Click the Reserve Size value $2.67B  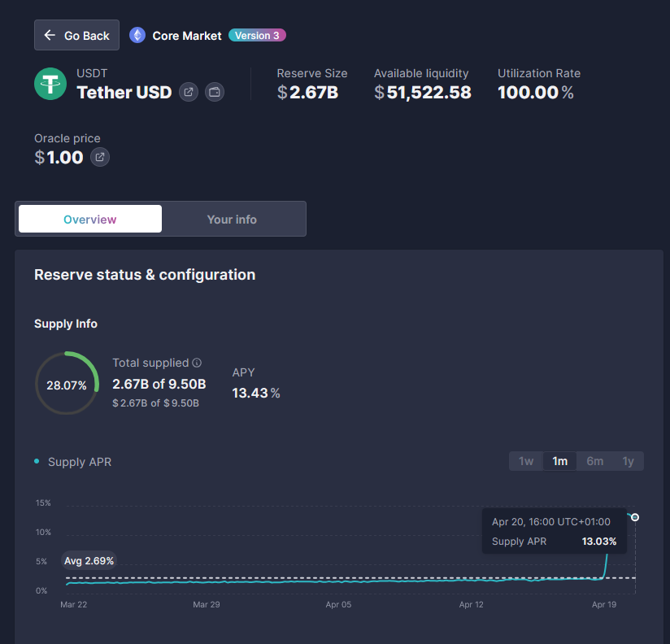click(307, 93)
